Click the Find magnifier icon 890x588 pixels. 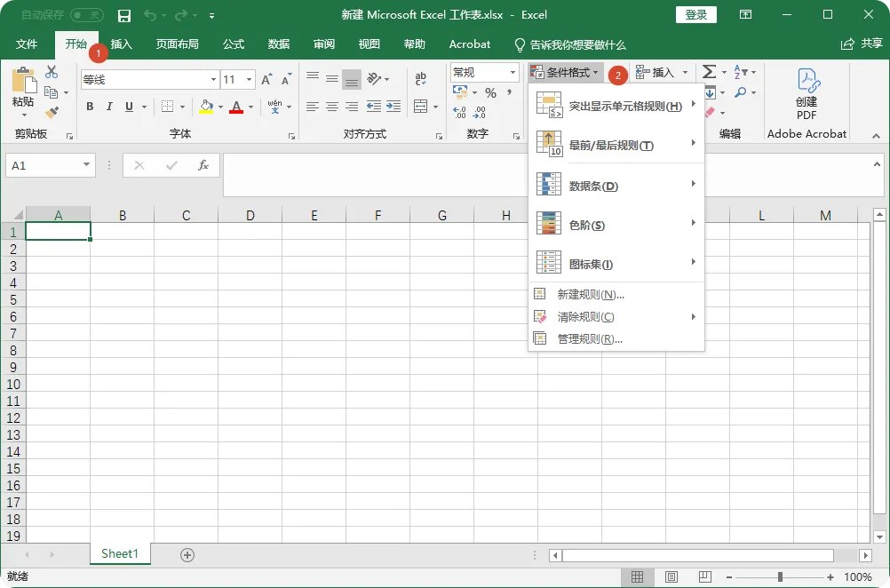[x=740, y=92]
